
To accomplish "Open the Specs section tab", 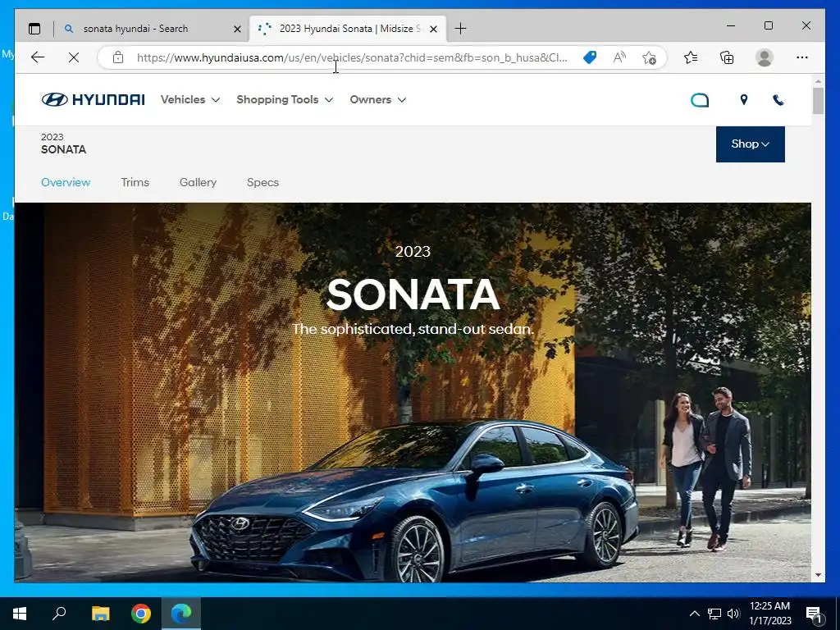I will [262, 182].
